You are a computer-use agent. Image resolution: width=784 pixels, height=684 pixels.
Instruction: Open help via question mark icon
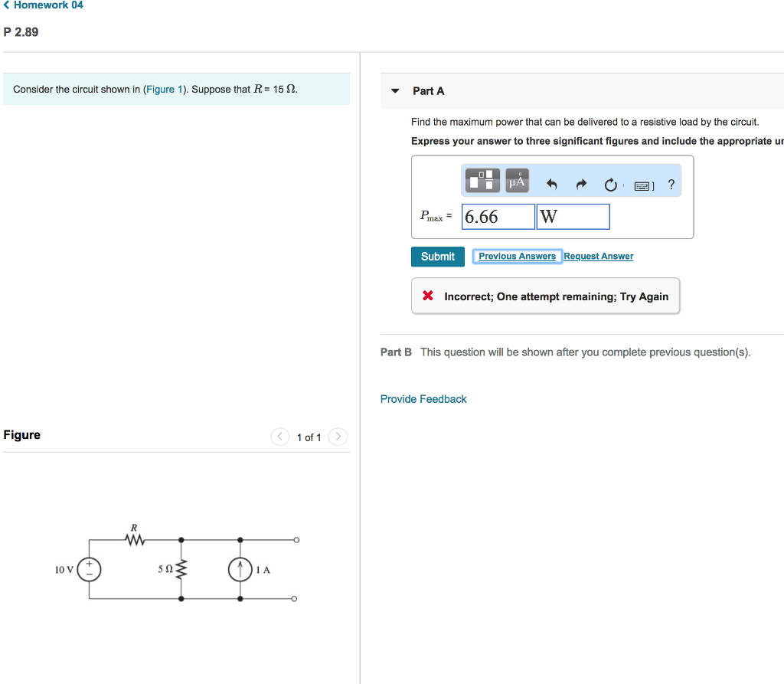[671, 184]
